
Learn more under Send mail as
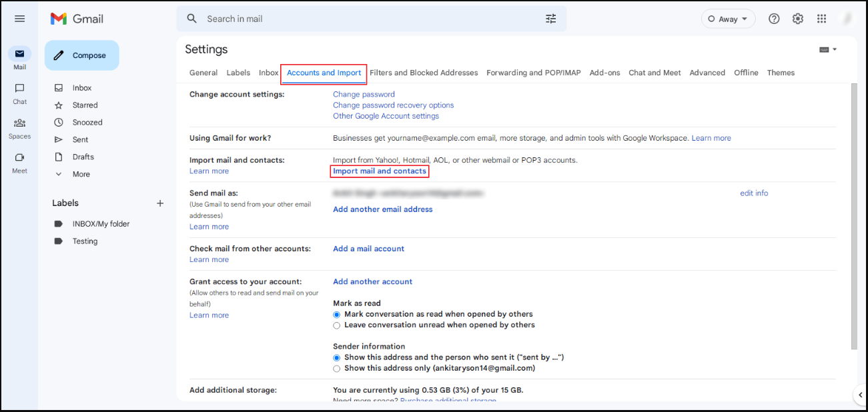tap(209, 227)
